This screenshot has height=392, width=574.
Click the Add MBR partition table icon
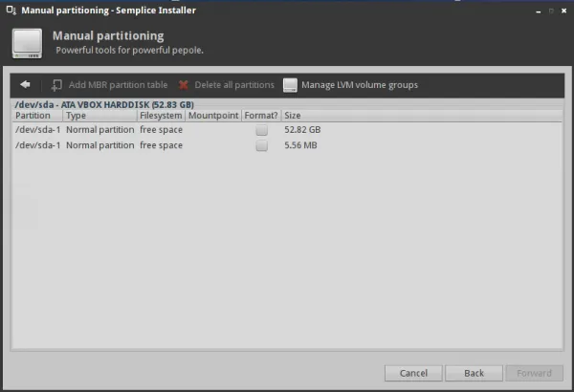56,85
